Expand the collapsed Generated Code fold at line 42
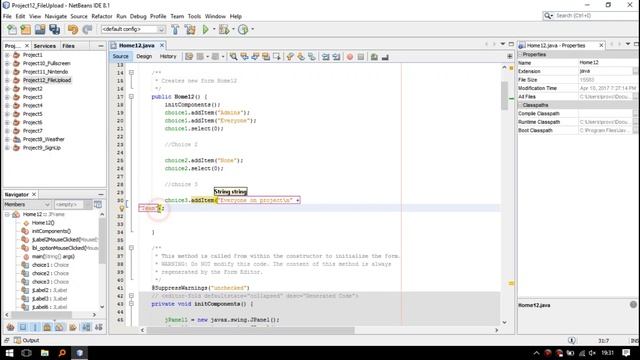This screenshot has height=360, width=640. (x=131, y=296)
